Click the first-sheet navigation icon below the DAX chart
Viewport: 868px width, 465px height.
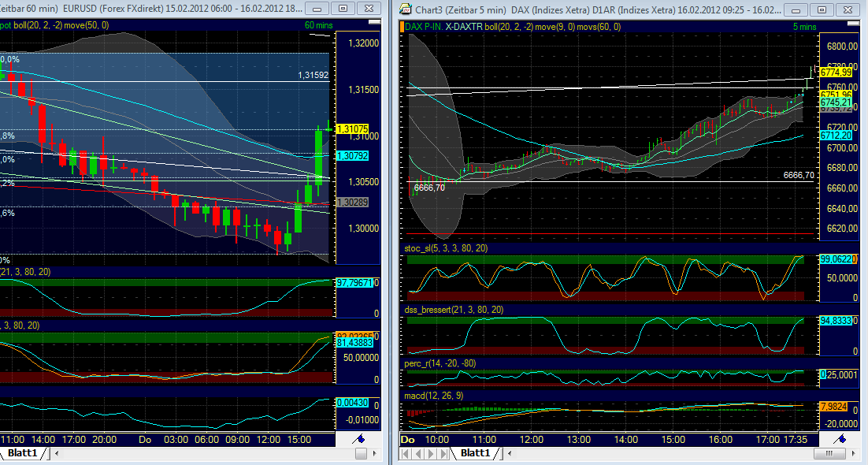point(406,453)
